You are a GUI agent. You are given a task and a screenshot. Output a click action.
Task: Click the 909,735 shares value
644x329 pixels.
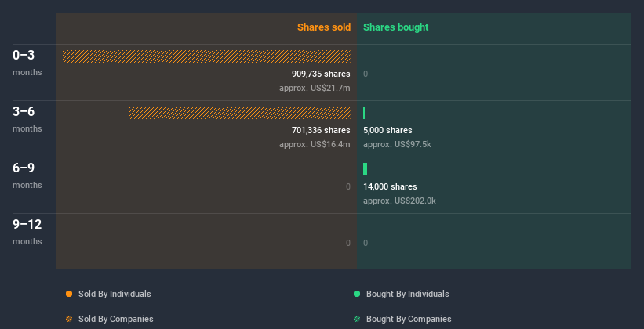tap(321, 74)
